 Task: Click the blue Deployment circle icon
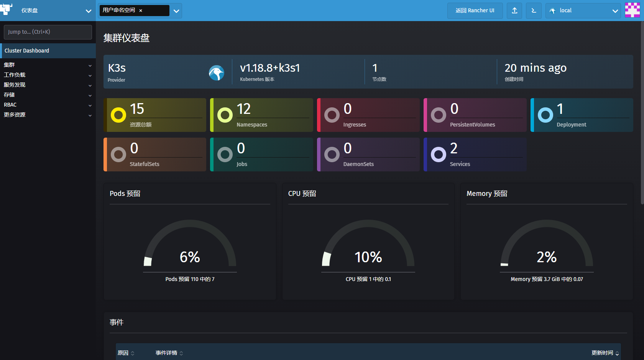[x=545, y=115]
